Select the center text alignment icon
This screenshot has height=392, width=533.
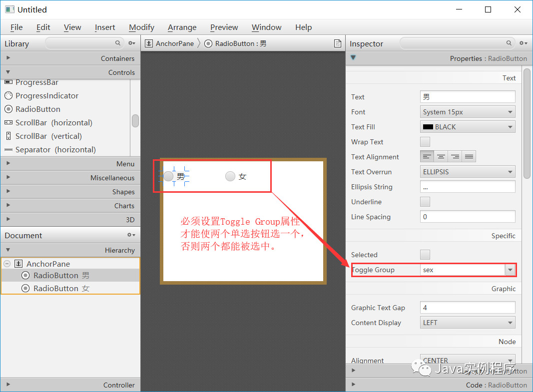(441, 156)
